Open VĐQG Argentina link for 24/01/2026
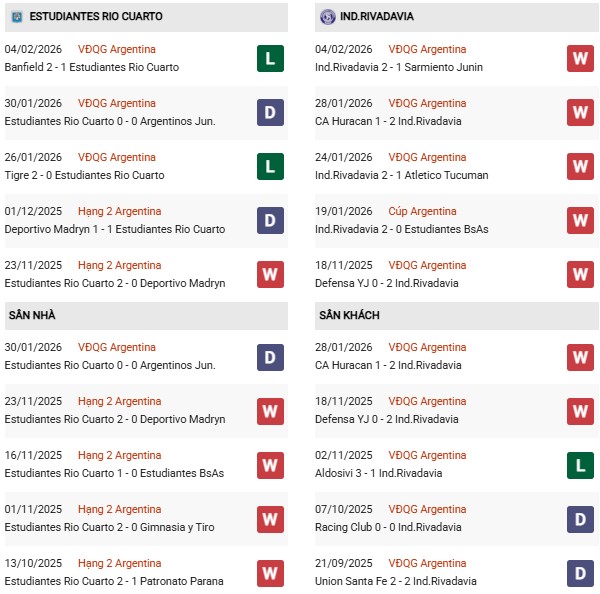600x594 pixels. click(429, 157)
